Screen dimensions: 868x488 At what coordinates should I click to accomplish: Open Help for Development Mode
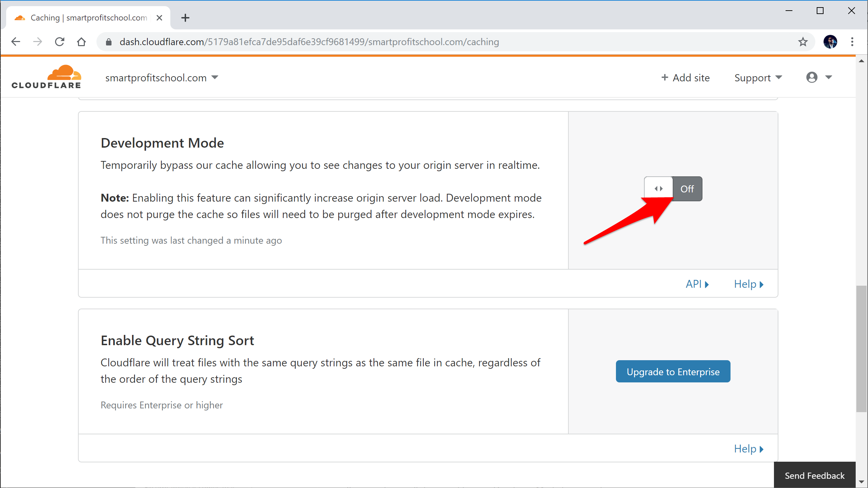pyautogui.click(x=749, y=284)
